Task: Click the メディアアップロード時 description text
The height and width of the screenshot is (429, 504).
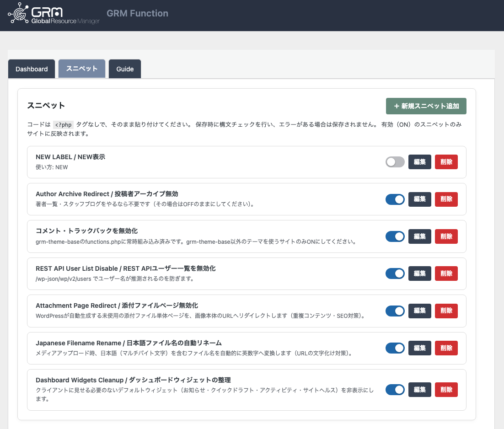Action: 195,353
